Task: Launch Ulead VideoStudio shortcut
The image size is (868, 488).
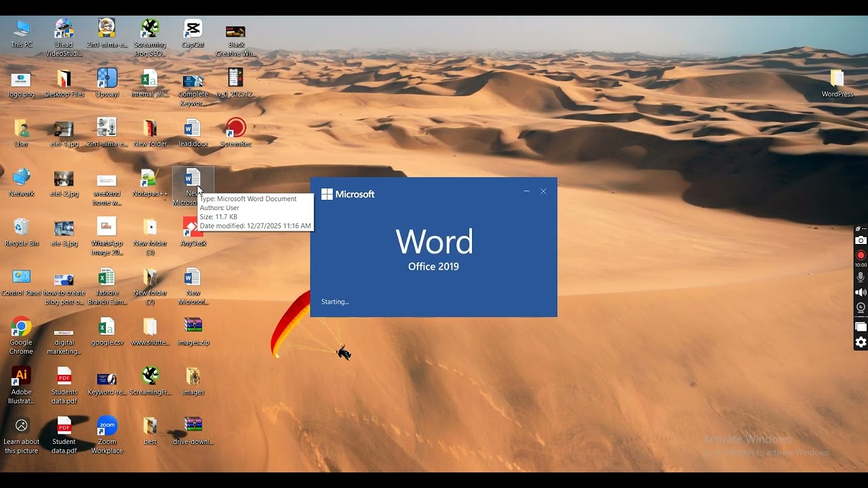Action: pos(64,37)
